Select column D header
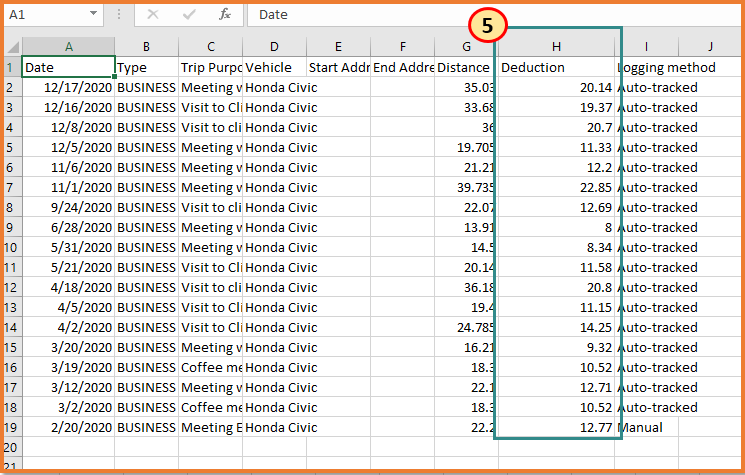 (x=274, y=47)
